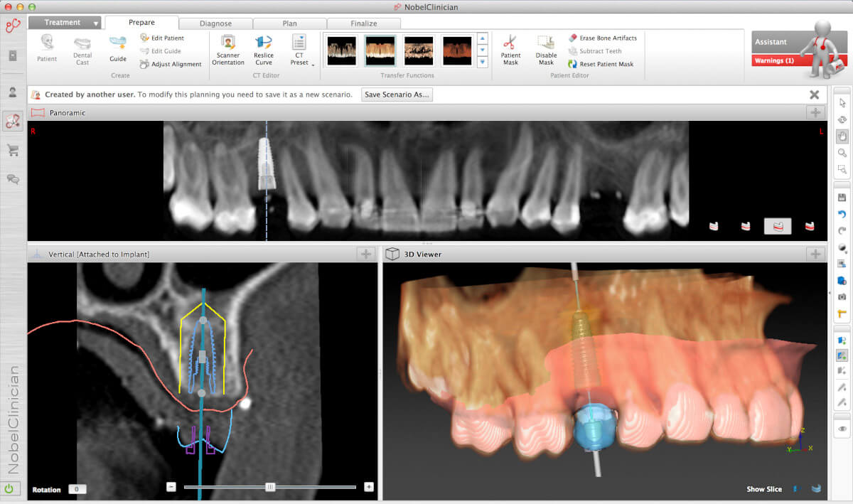Open the Guide creation tool
The height and width of the screenshot is (504, 853).
tap(118, 48)
